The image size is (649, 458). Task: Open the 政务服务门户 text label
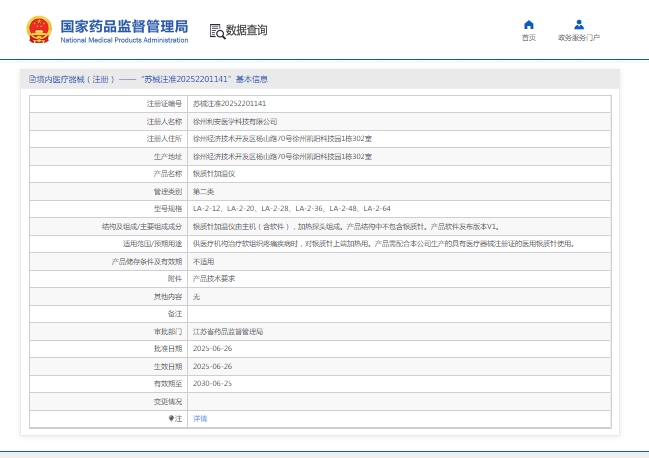[579, 38]
